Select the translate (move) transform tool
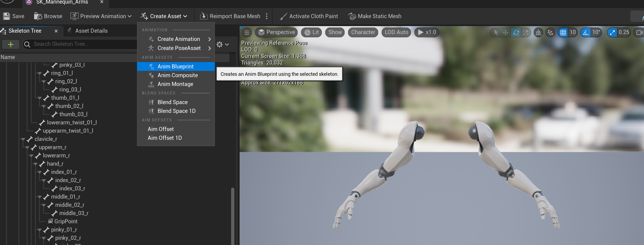This screenshot has height=245, width=644. tap(506, 32)
